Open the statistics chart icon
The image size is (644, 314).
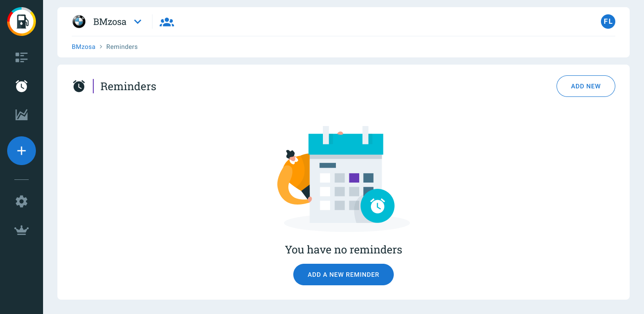pyautogui.click(x=22, y=115)
